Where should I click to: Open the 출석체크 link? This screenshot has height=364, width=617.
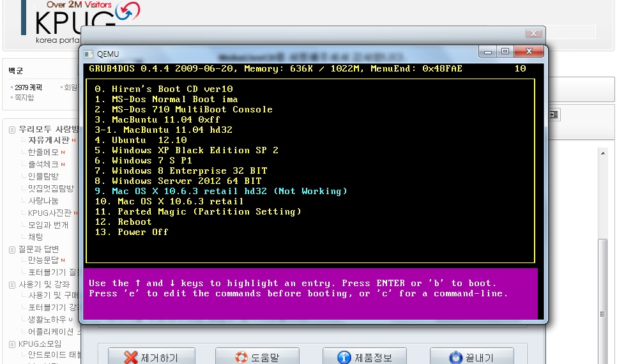(x=43, y=164)
